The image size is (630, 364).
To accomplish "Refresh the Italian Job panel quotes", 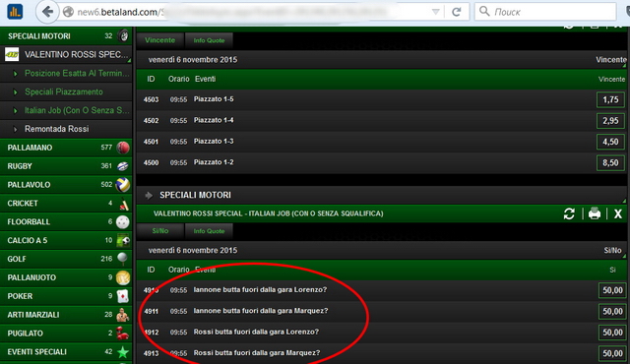I will [569, 213].
